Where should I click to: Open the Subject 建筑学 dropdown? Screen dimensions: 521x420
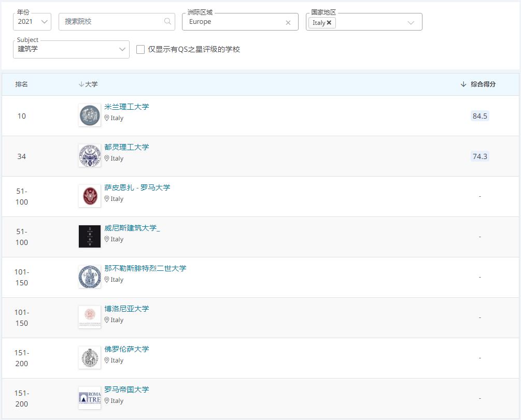pyautogui.click(x=71, y=49)
